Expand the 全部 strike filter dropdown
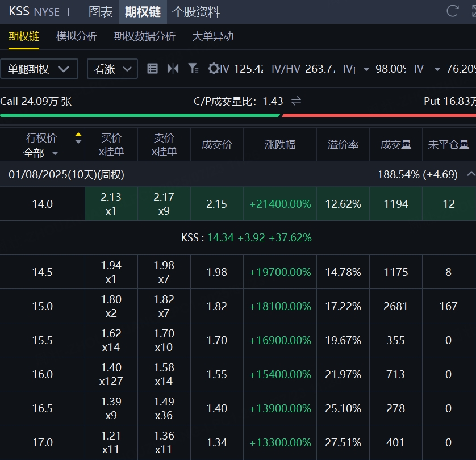 40,153
